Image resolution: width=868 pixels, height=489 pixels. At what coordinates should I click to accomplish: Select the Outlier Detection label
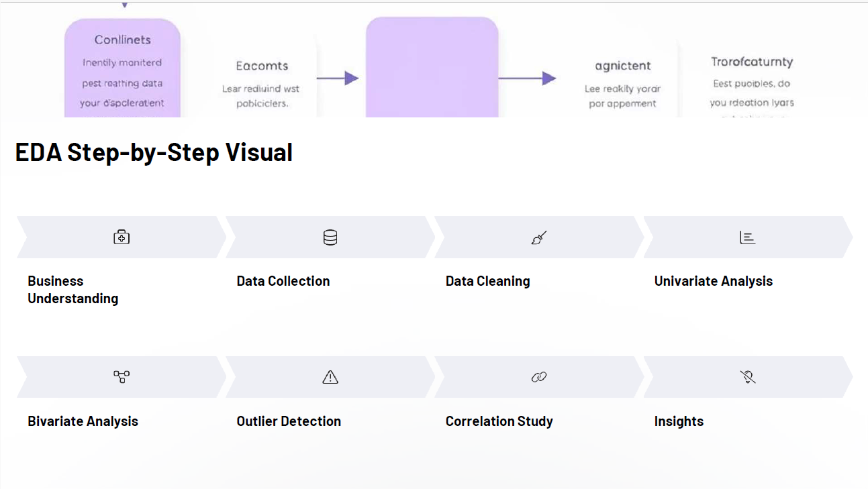pyautogui.click(x=289, y=421)
